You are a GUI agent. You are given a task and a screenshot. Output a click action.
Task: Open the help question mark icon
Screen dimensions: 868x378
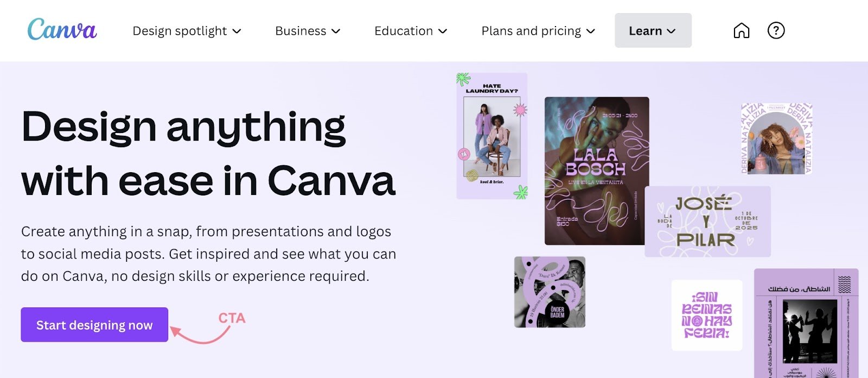[x=776, y=30]
